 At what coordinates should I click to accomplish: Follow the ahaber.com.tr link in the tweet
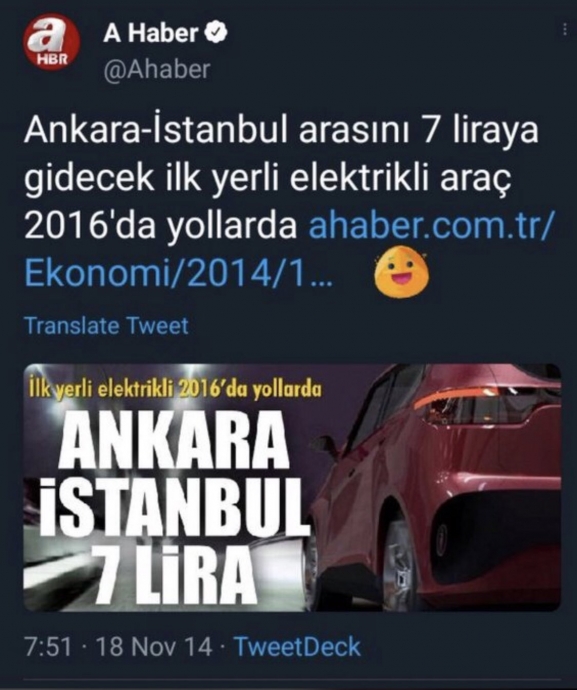430,226
